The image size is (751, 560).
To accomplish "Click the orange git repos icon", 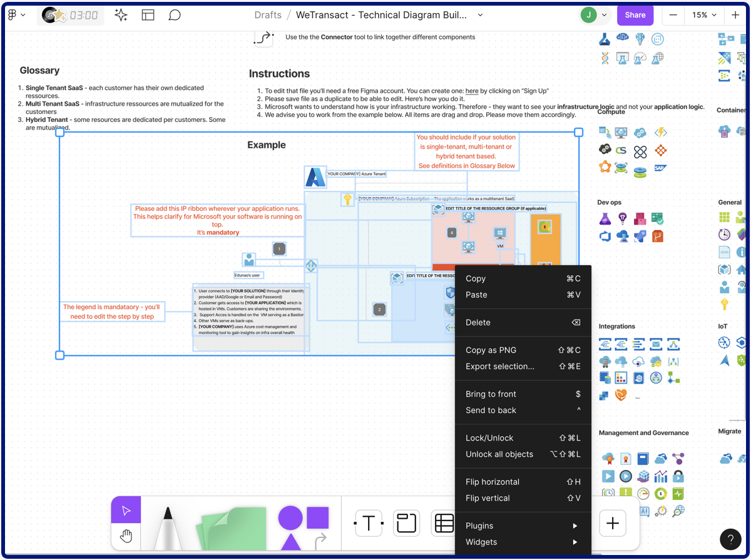I will click(658, 237).
